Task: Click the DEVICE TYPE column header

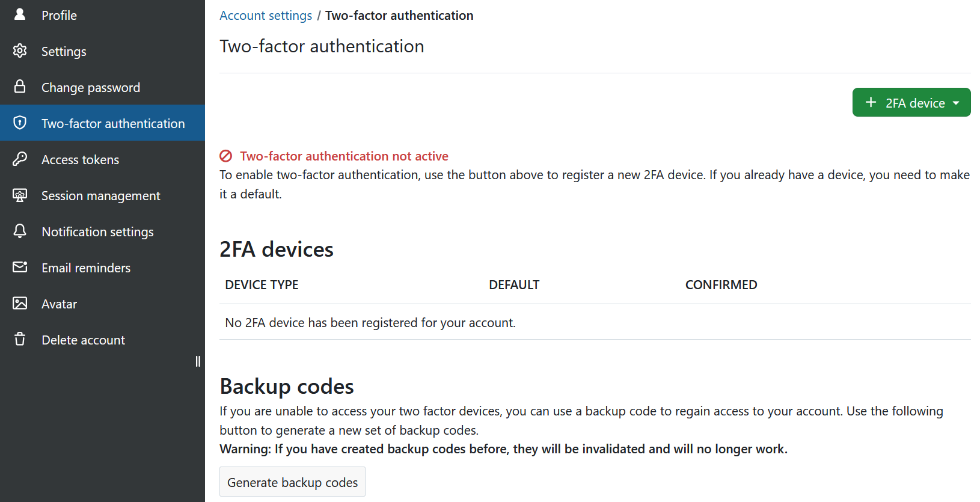Action: (262, 285)
